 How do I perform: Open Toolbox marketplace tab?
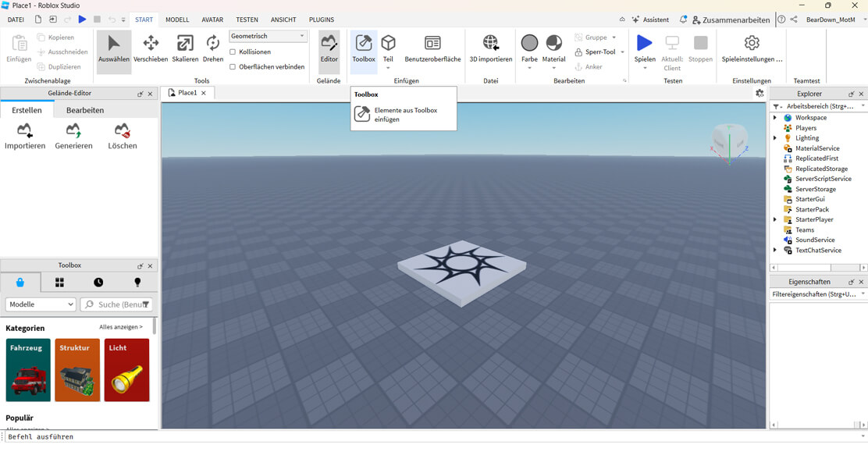tap(20, 283)
